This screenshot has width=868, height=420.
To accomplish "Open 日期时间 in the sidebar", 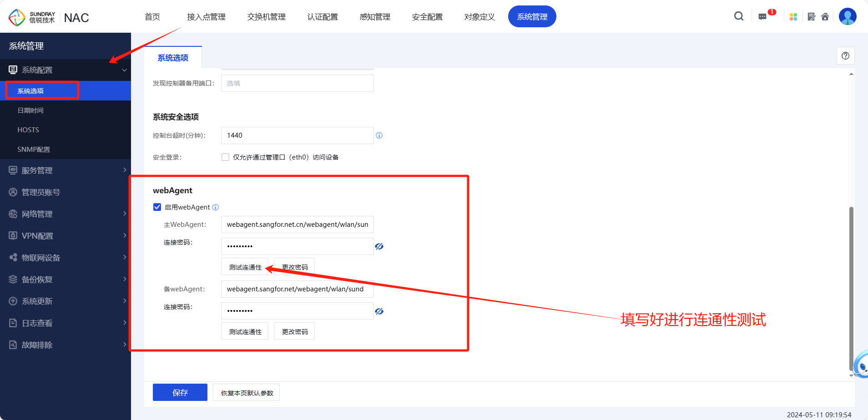I will 66,110.
